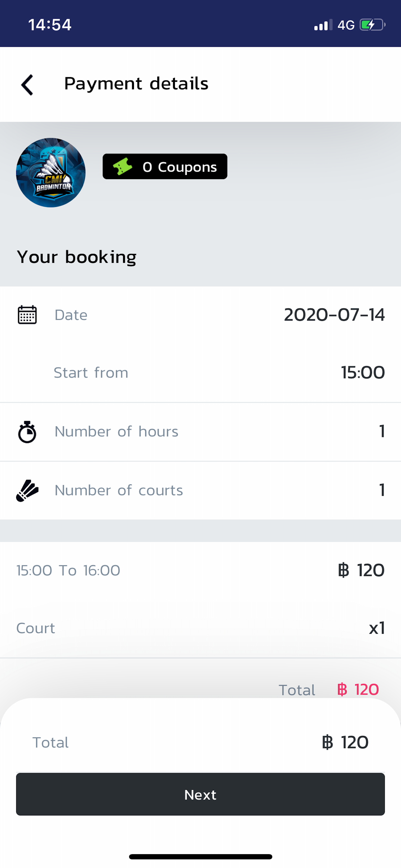The height and width of the screenshot is (868, 401).
Task: Tap the cellular signal bars icon
Action: pos(323,25)
